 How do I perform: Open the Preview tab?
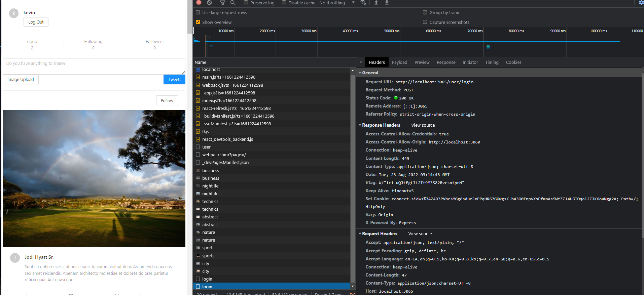point(422,62)
